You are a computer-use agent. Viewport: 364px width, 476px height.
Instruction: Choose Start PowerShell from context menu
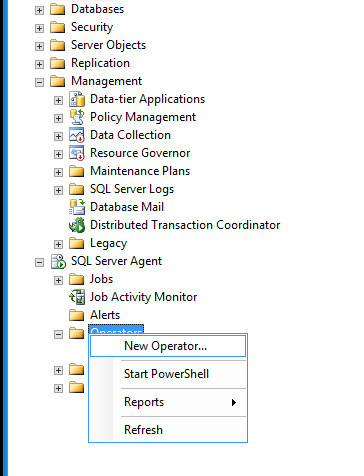tap(168, 374)
